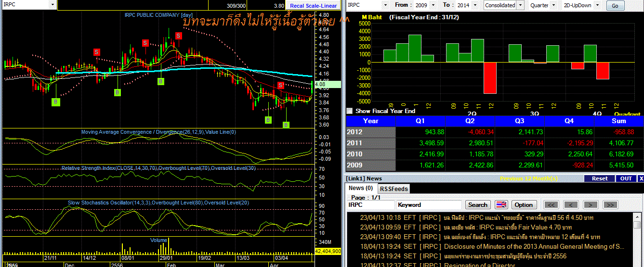This screenshot has height=267, width=644.
Task: Open the 18/04/13 19:24 Thai-language SET news
Action: pos(490,256)
